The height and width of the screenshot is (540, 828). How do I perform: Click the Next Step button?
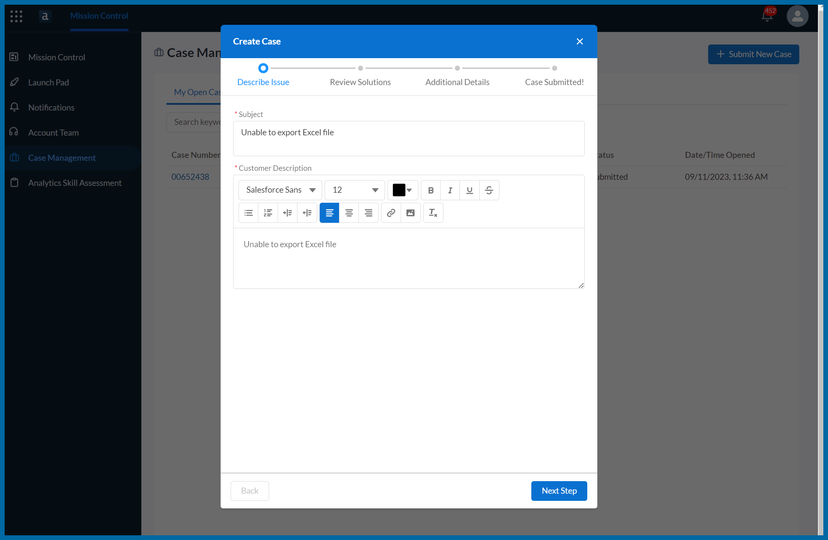(559, 491)
